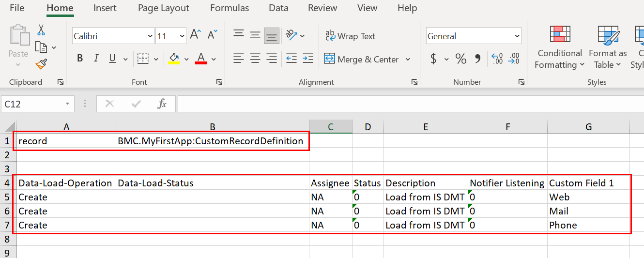Click the formula bar input field
644x258 pixels.
coord(411,104)
